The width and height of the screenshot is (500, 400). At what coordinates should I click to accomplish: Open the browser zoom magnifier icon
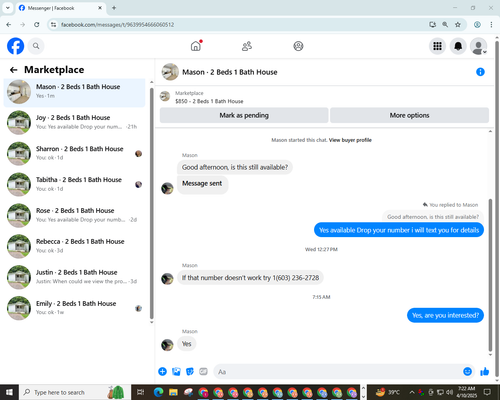coord(445,25)
